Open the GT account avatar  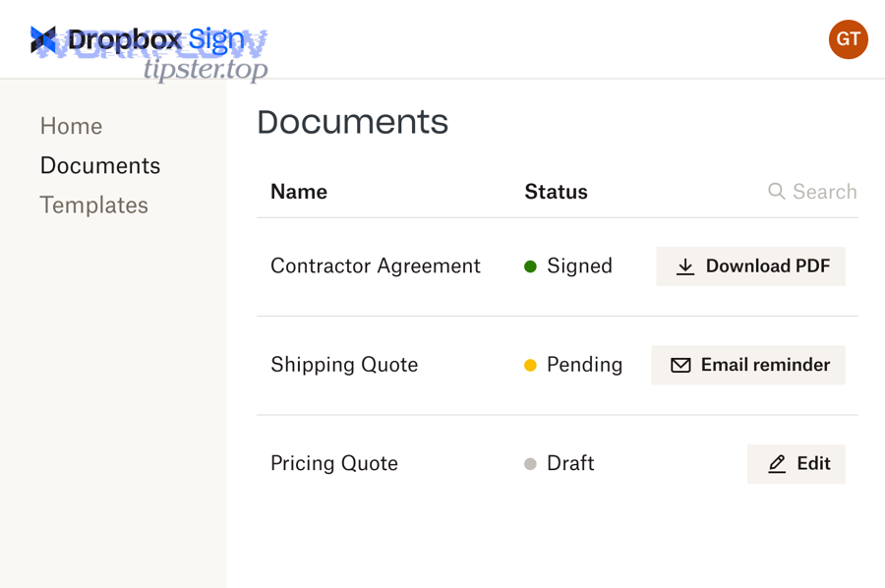pos(848,39)
